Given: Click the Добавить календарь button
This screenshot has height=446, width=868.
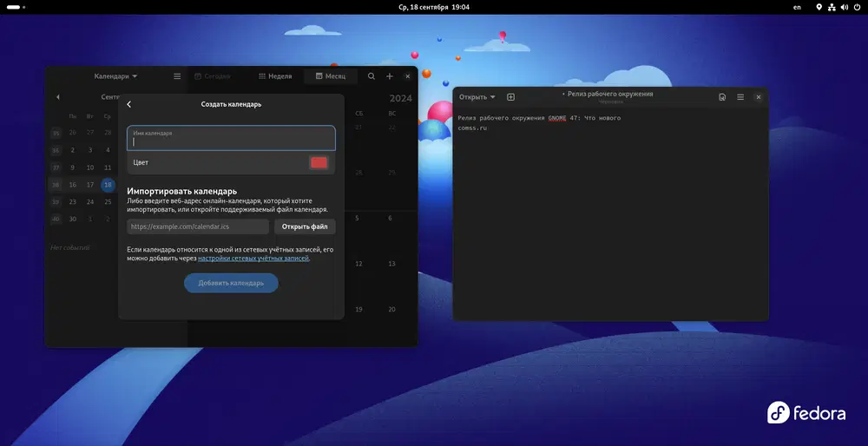Looking at the screenshot, I should [231, 283].
